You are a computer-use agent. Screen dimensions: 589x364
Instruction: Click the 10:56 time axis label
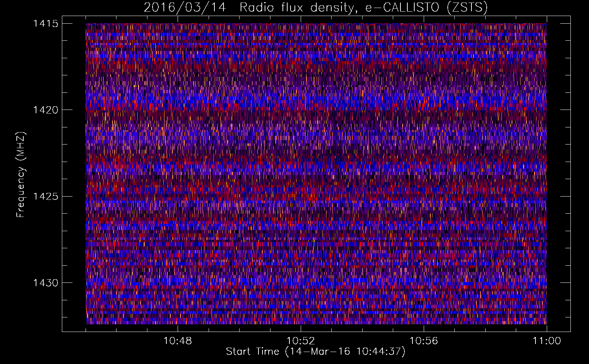[424, 341]
